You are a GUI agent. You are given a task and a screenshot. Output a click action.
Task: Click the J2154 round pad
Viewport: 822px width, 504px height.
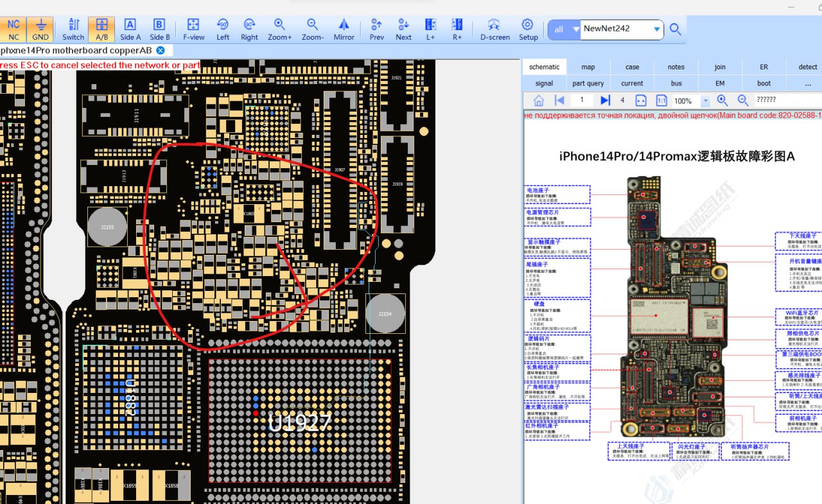click(385, 313)
